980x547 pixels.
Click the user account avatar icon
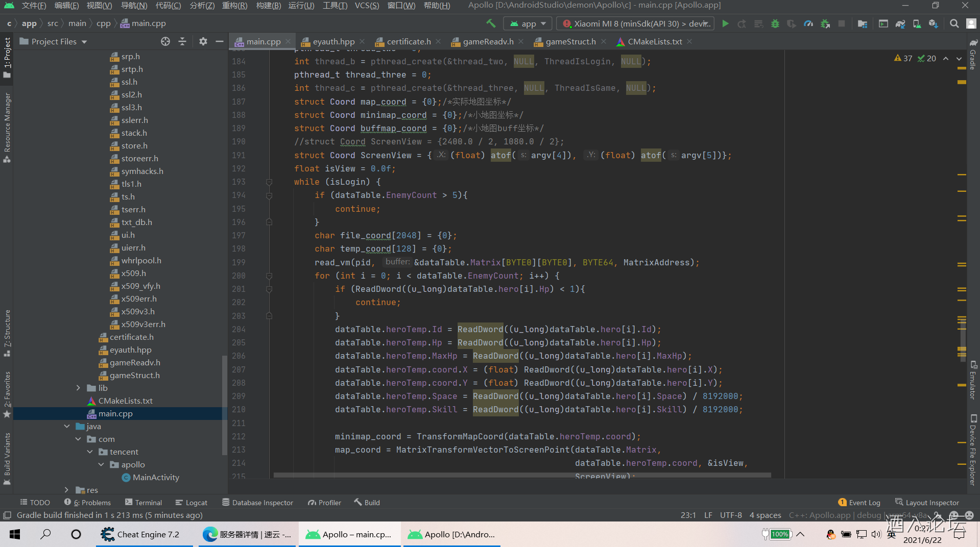[971, 23]
